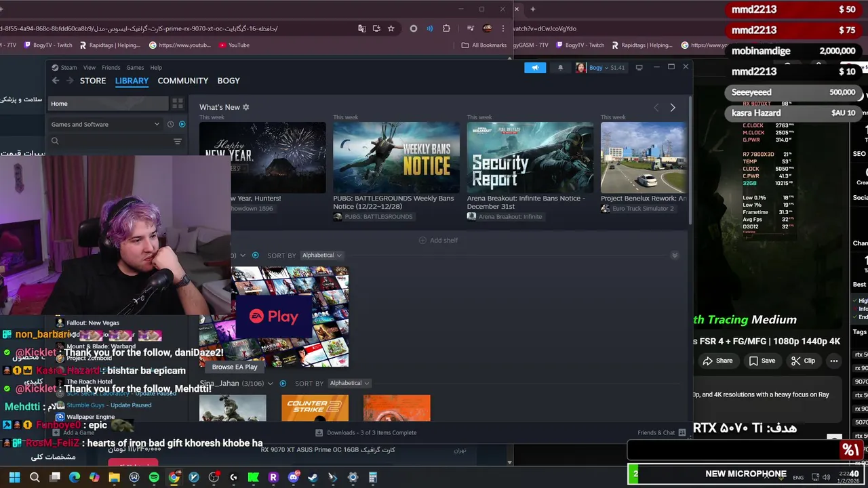The image size is (868, 488).
Task: Expand the Games and Software filter dropdown
Action: click(105, 124)
